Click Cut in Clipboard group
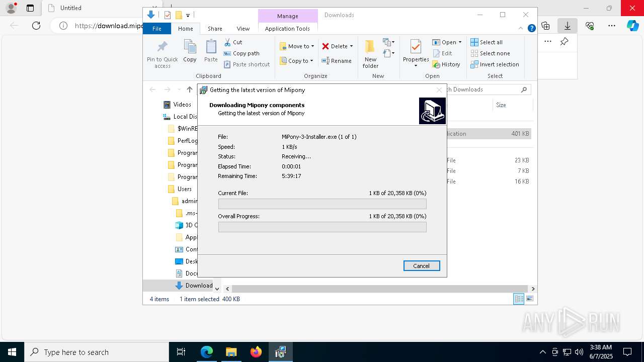 tap(233, 42)
